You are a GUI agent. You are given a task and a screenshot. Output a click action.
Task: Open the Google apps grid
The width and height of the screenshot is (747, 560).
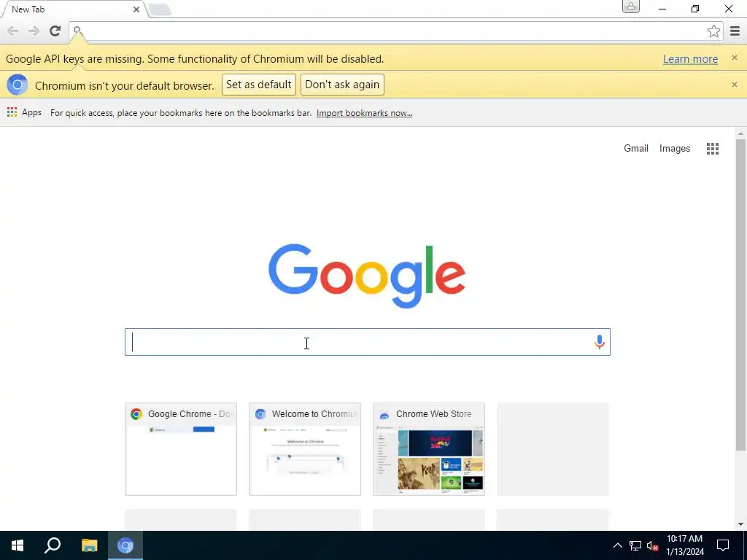click(x=713, y=149)
